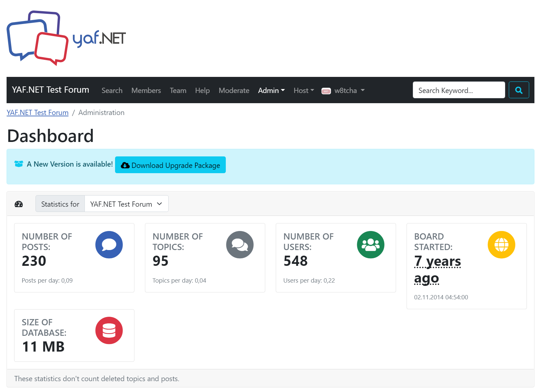The image size is (541, 392).
Task: Click the red database icon
Action: click(x=109, y=331)
